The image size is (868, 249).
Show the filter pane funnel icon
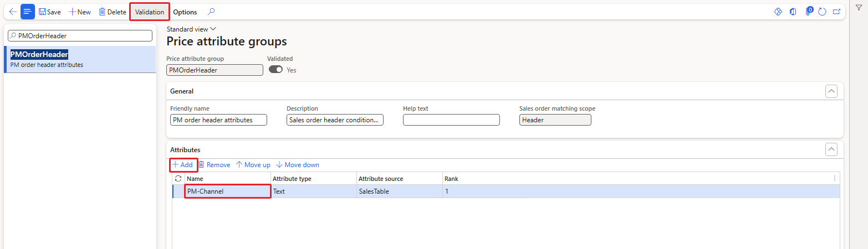(859, 7)
